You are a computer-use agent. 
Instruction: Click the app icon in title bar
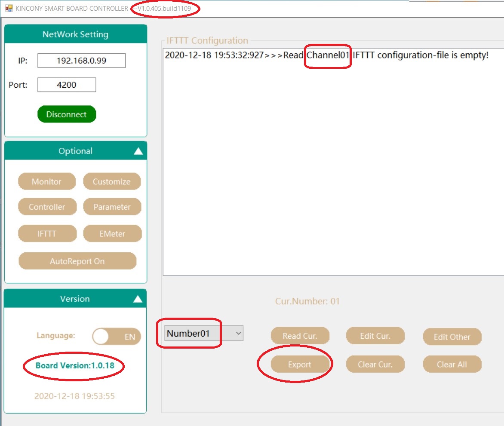coord(9,8)
